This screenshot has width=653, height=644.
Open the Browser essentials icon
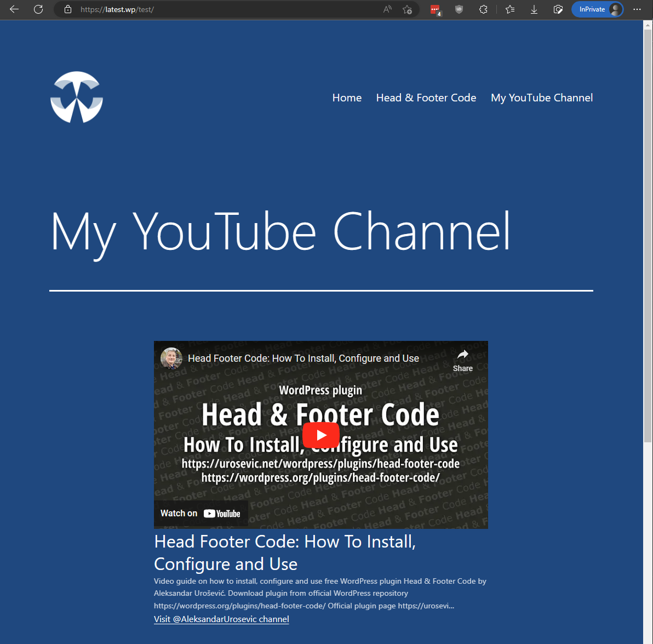[x=558, y=9]
